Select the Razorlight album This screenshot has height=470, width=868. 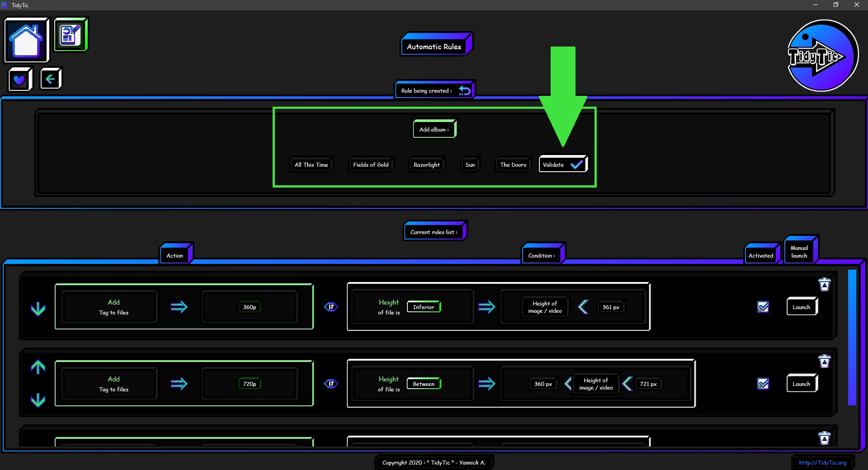tap(427, 164)
